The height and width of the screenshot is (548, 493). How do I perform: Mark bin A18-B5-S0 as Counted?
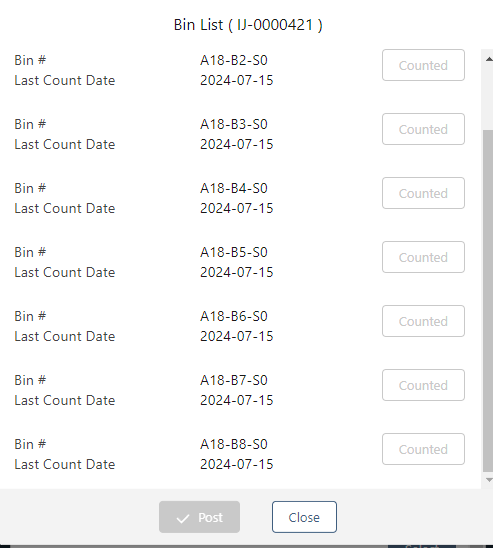[423, 257]
